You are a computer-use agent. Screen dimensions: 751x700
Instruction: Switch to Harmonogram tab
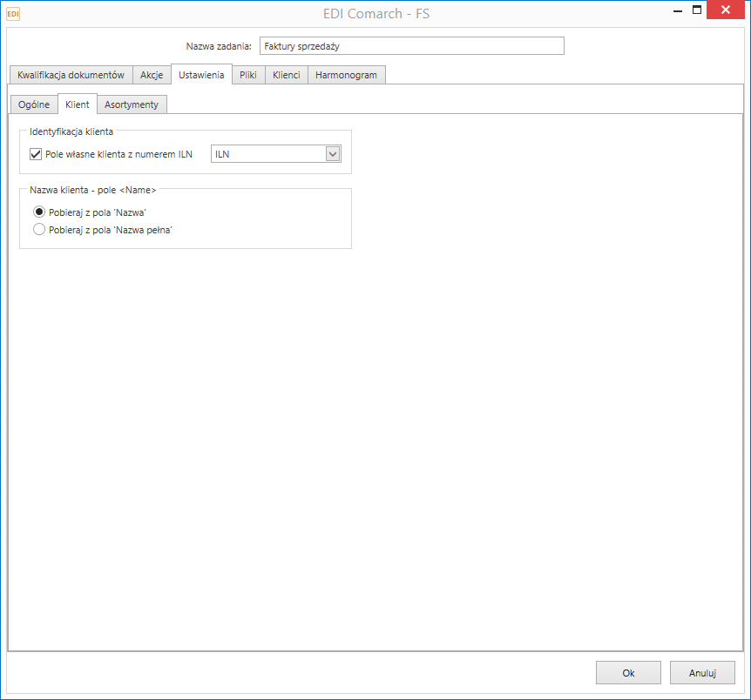tap(346, 75)
